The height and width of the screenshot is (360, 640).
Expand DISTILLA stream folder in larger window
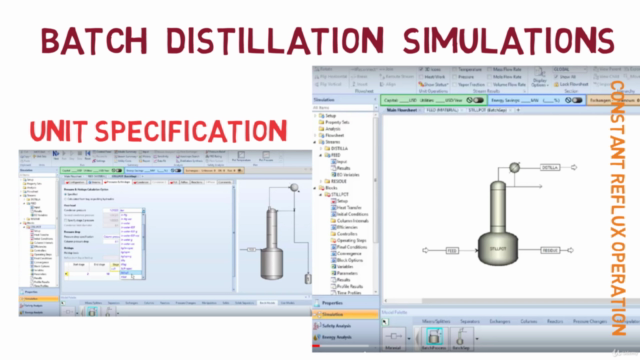click(x=321, y=149)
